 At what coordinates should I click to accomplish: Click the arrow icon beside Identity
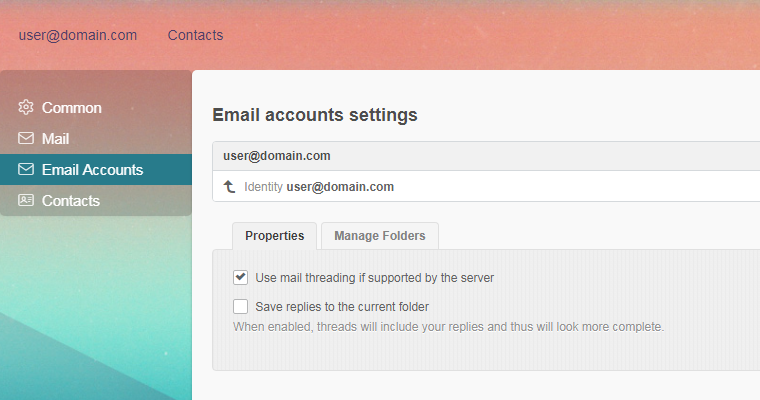[x=229, y=187]
